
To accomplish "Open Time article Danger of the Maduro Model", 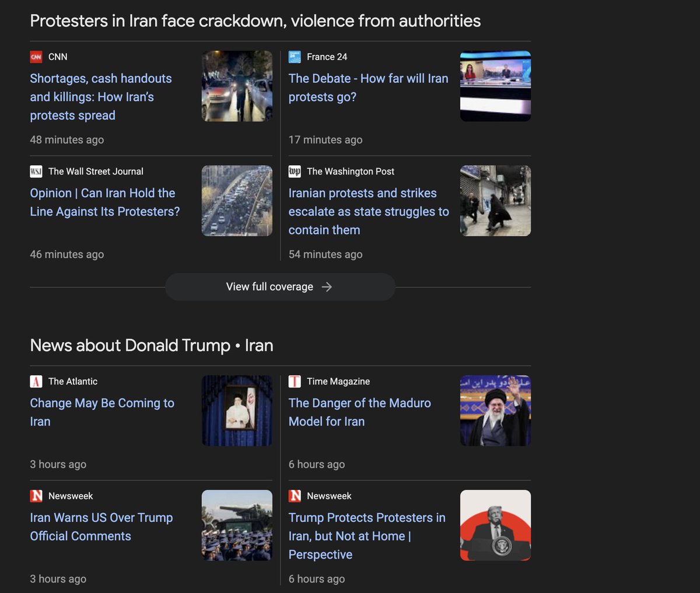I will [360, 412].
